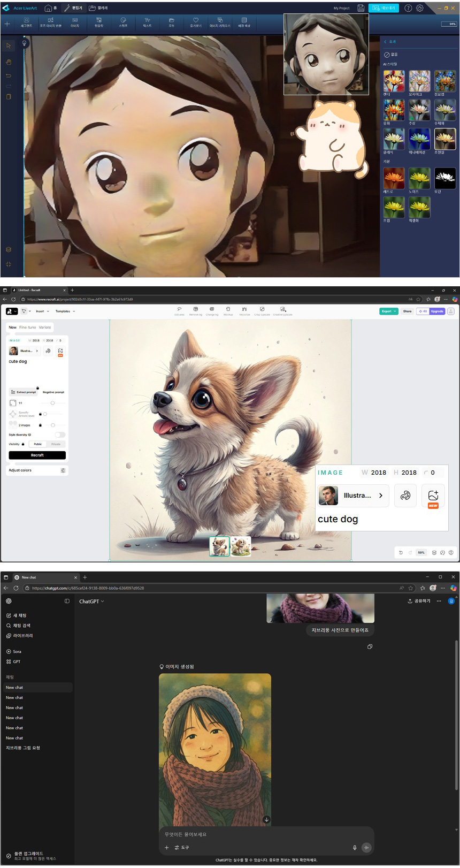Click the plus attach icon in ChatGPT

point(167,847)
